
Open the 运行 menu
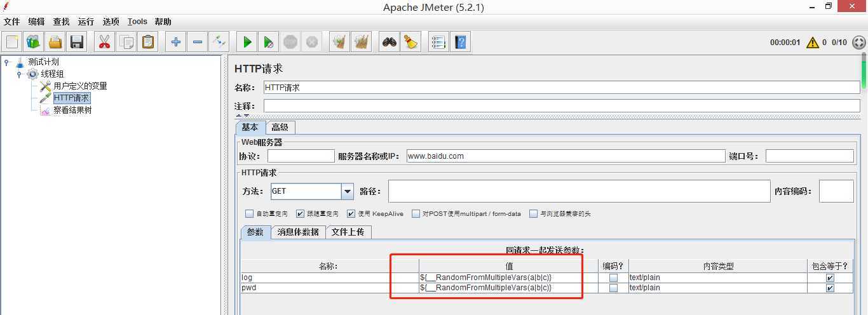click(x=86, y=22)
